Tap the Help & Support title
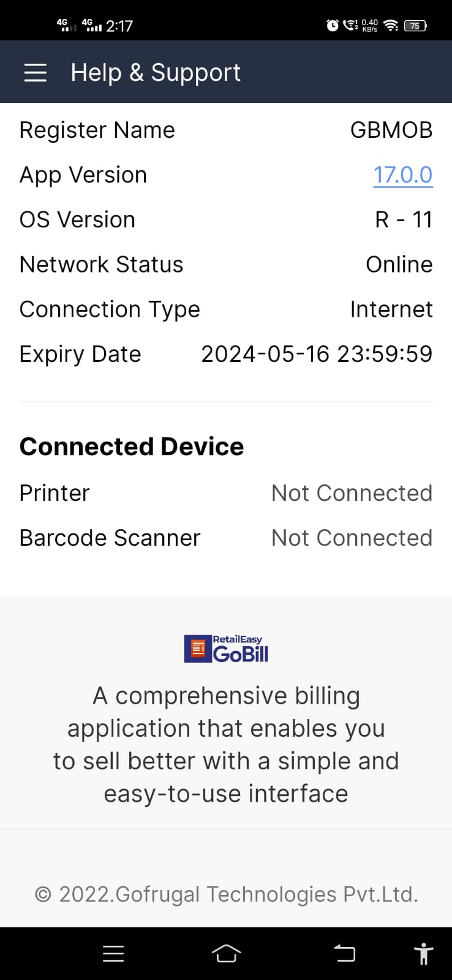The height and width of the screenshot is (980, 452). point(156,72)
